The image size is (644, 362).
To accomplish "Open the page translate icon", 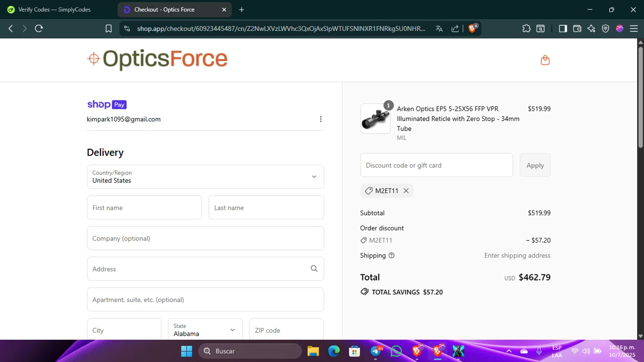I will pos(439,28).
